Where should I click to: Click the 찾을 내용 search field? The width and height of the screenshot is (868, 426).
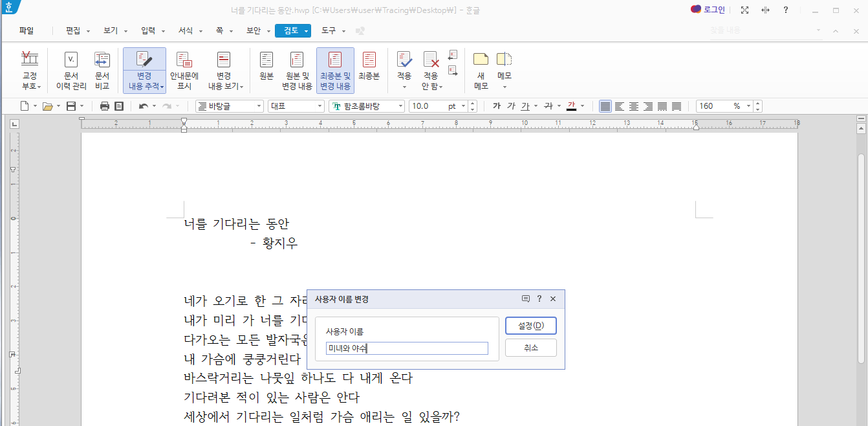click(x=766, y=30)
